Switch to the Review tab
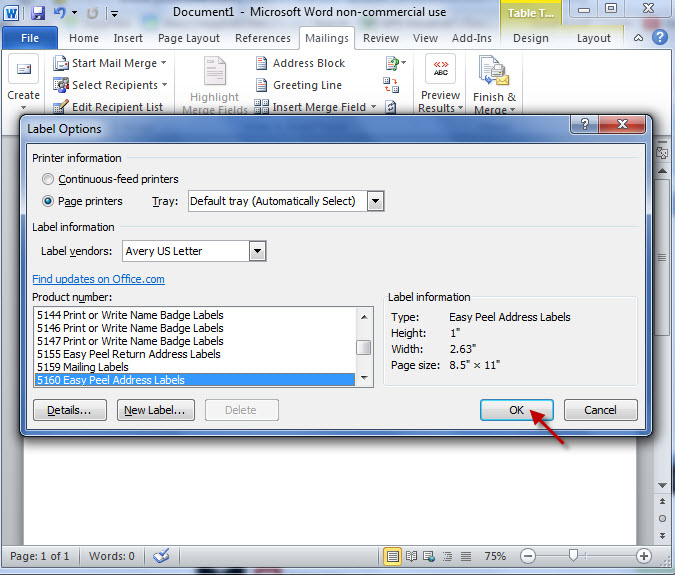 coord(381,38)
